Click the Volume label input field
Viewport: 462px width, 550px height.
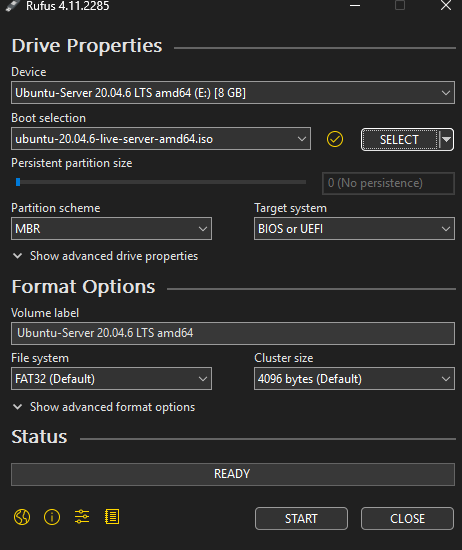tap(233, 333)
